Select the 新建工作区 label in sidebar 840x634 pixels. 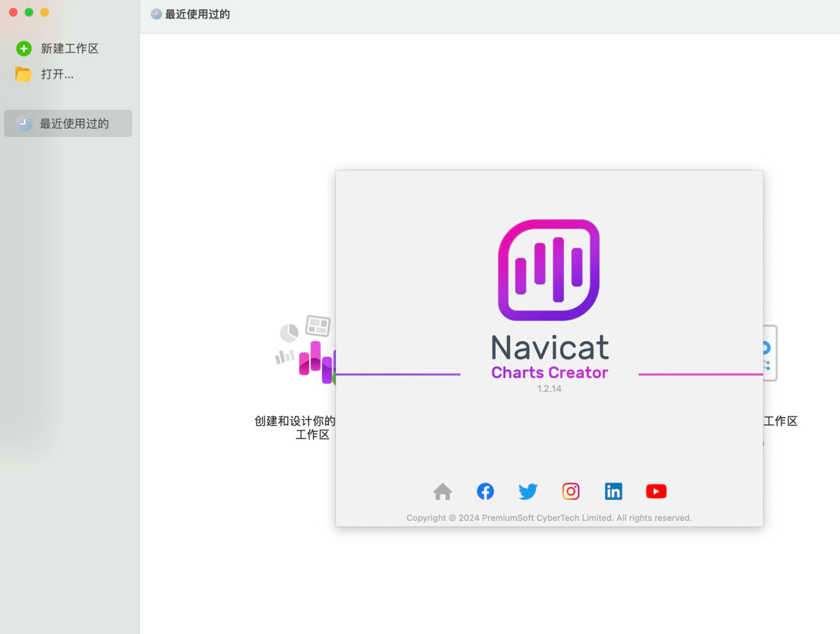point(70,49)
